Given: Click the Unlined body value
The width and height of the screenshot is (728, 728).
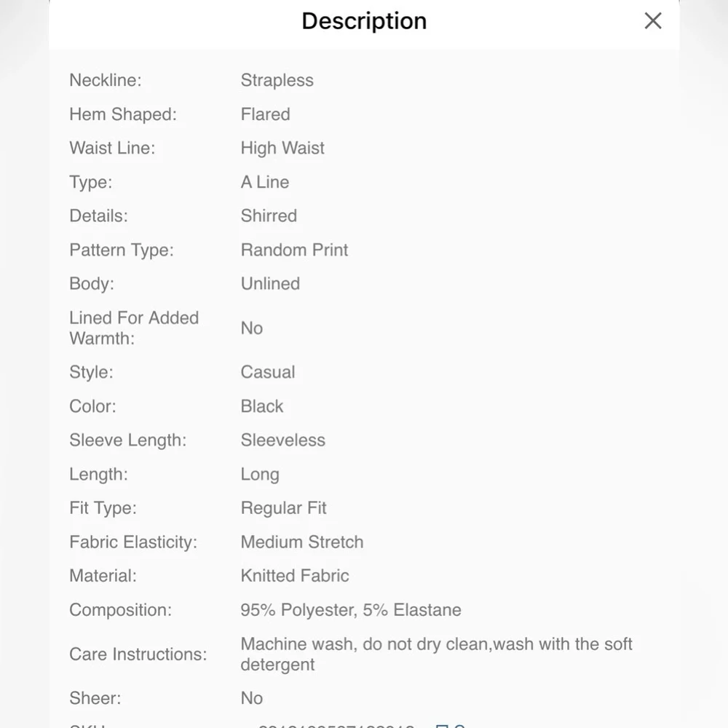Looking at the screenshot, I should tap(270, 283).
